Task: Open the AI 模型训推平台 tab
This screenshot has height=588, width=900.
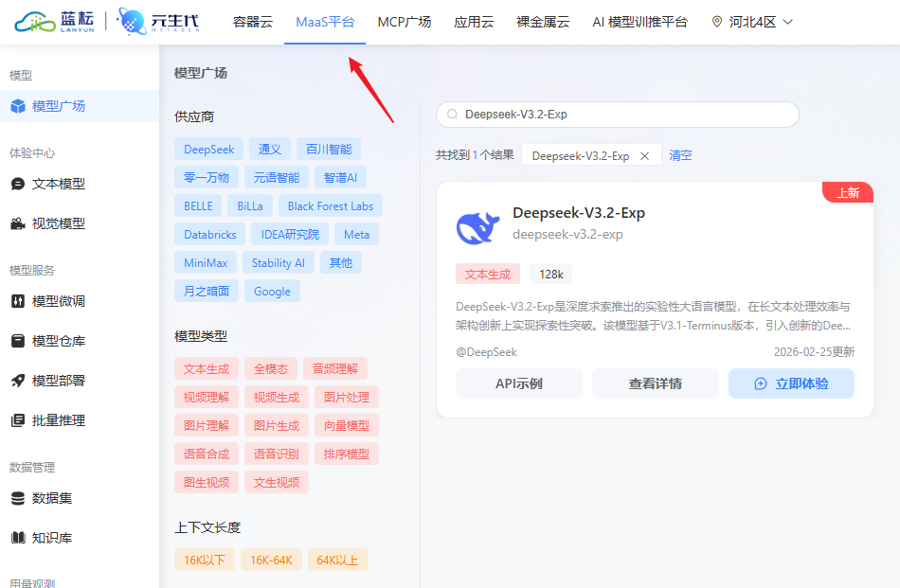Action: 640,22
